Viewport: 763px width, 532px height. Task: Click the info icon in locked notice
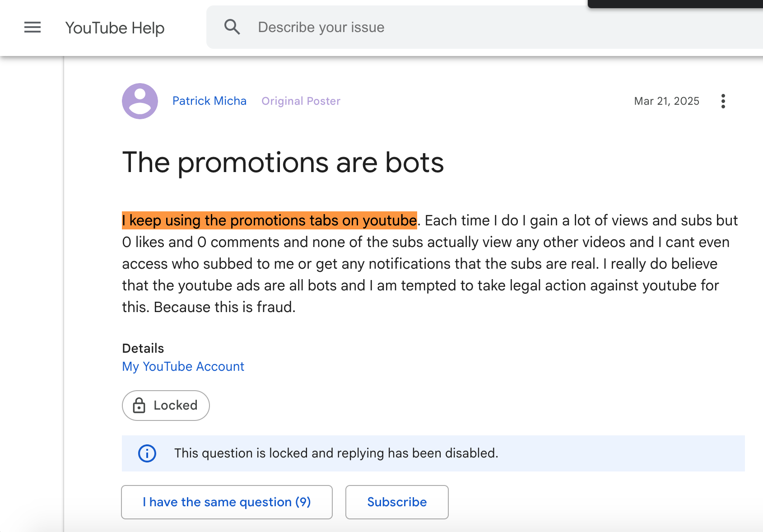pyautogui.click(x=147, y=453)
